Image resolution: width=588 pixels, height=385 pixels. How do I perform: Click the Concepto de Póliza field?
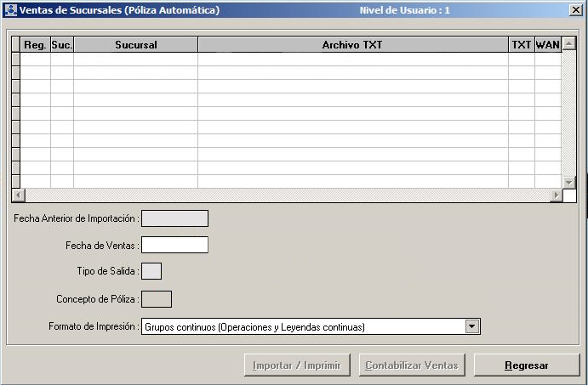(156, 298)
